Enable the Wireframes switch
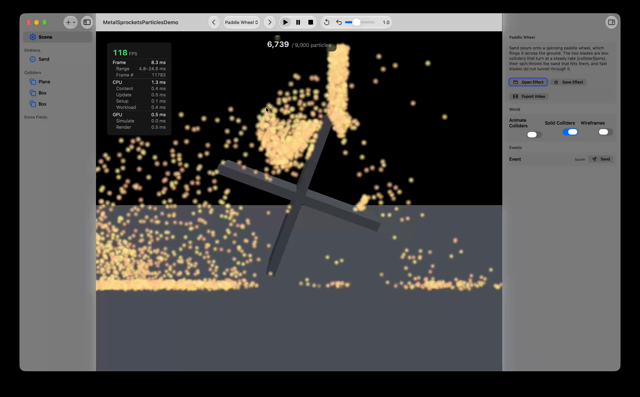 (x=605, y=132)
